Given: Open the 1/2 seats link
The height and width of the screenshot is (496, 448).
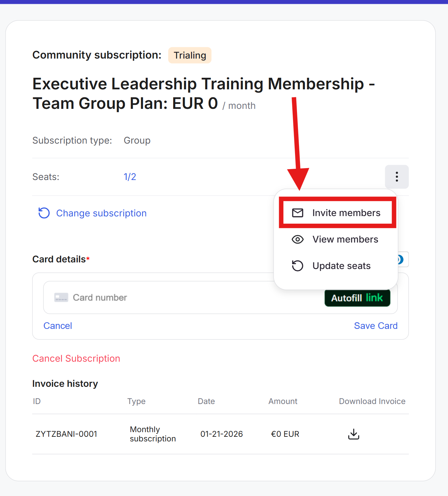Looking at the screenshot, I should pyautogui.click(x=130, y=177).
